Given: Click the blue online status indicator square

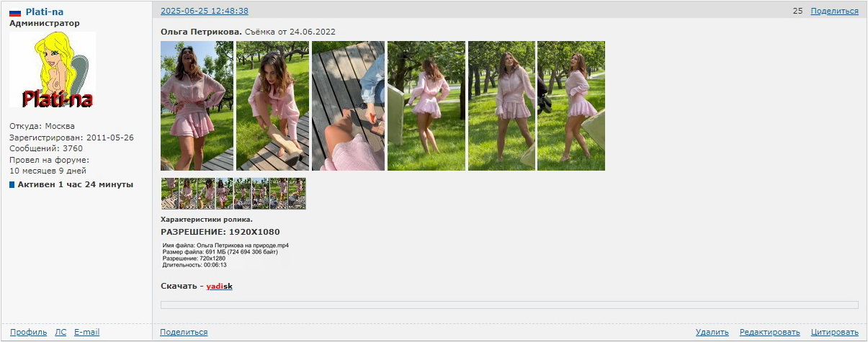Looking at the screenshot, I should (x=12, y=185).
